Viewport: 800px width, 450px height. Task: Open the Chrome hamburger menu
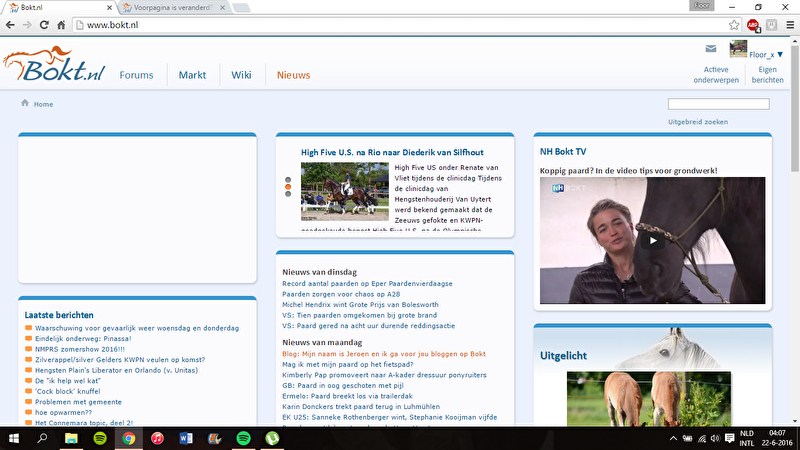(790, 25)
